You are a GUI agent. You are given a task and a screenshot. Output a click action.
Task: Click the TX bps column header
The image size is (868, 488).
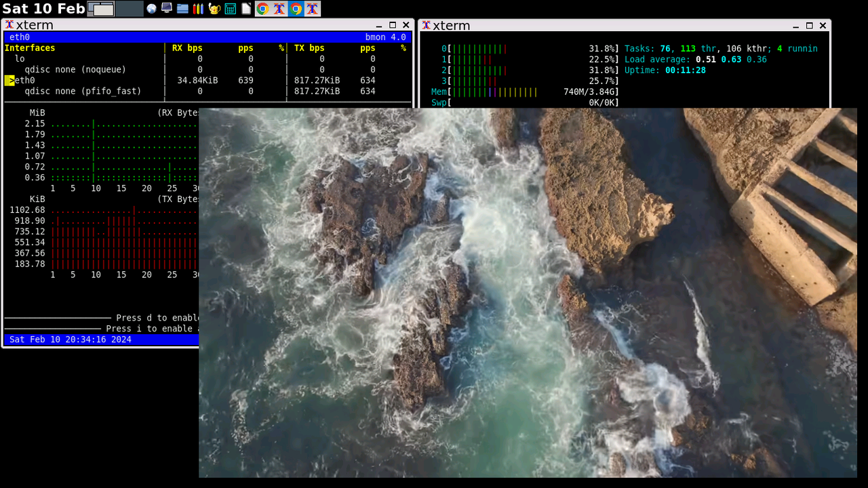(309, 48)
